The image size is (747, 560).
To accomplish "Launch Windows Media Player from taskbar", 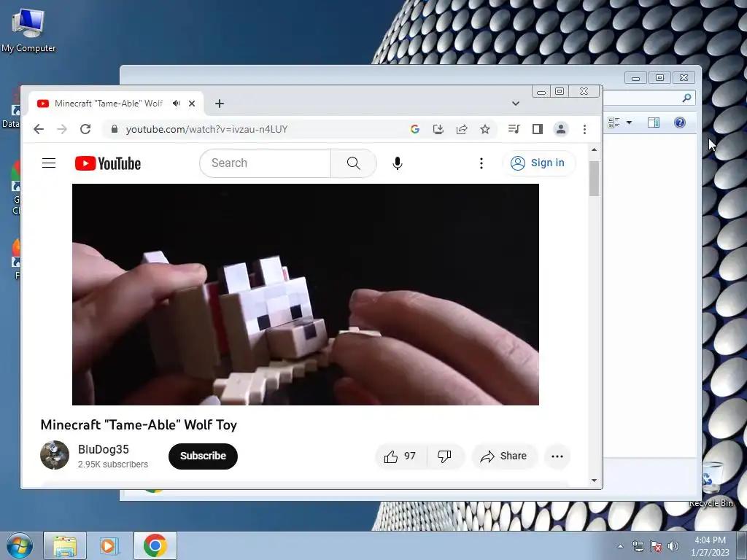I will pyautogui.click(x=109, y=545).
